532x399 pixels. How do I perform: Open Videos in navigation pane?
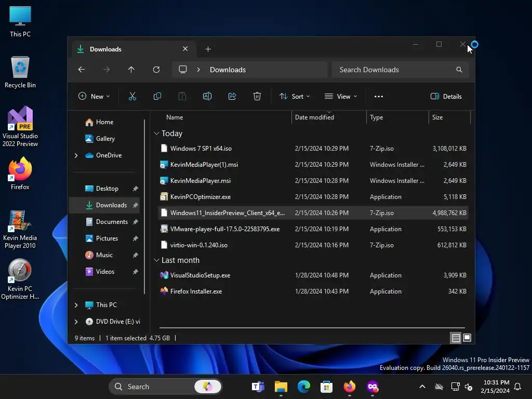tap(105, 272)
